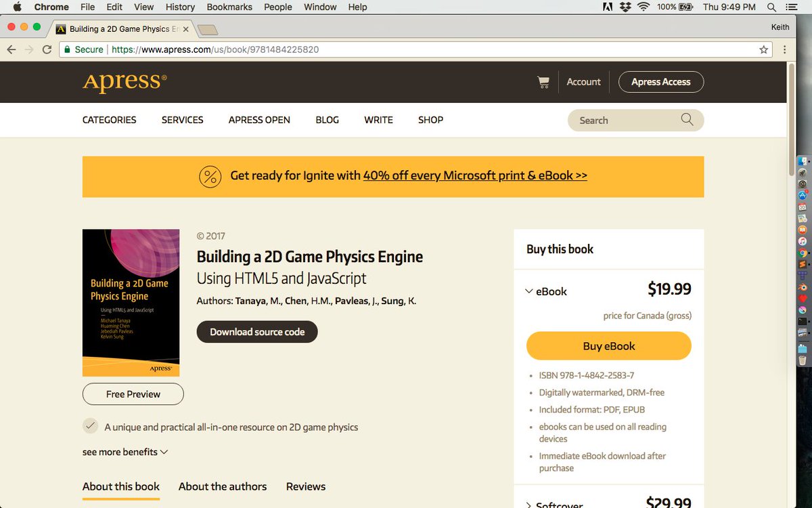Open the Dropbox menu bar icon
The image size is (812, 508).
point(625,7)
